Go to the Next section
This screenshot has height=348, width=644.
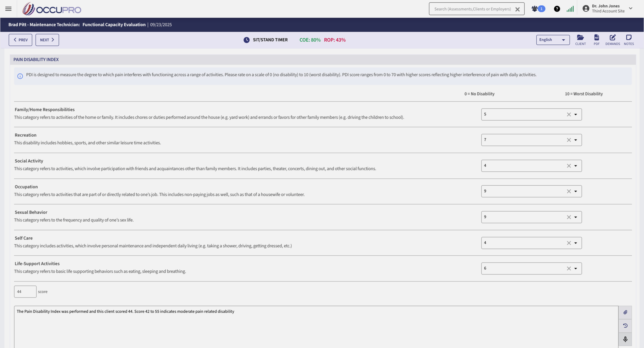tap(47, 40)
